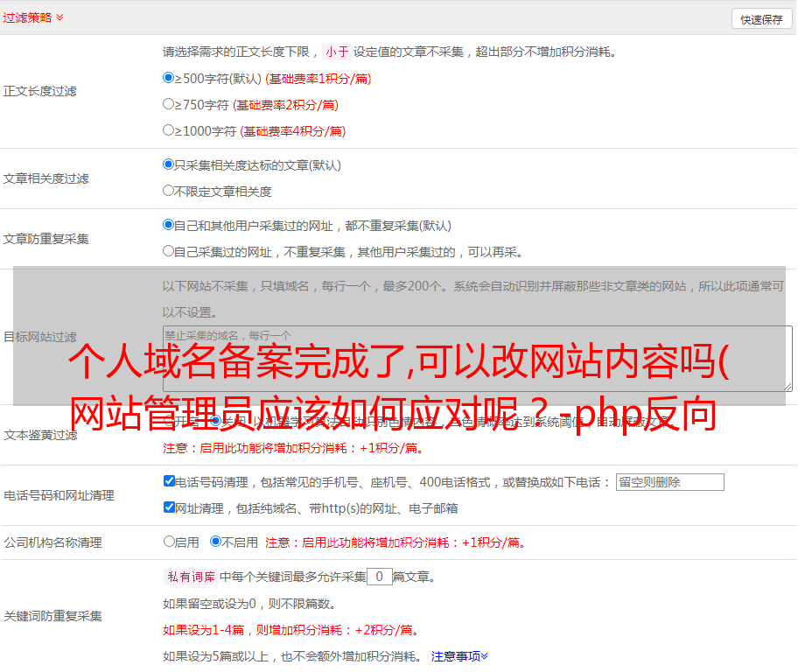798x672 pixels.
Task: Click the 文章相关度过滤 row label
Action: point(45,178)
